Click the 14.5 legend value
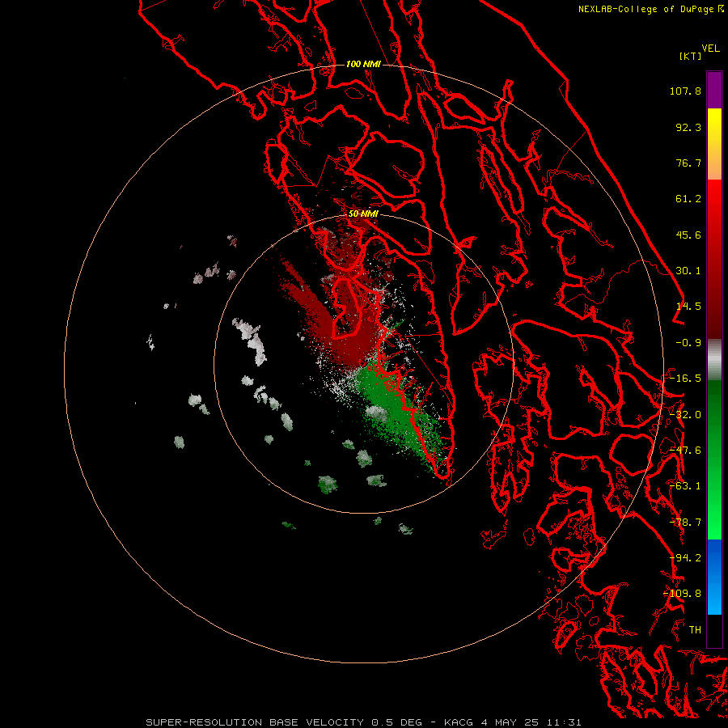Viewport: 728px width, 728px height. click(688, 307)
